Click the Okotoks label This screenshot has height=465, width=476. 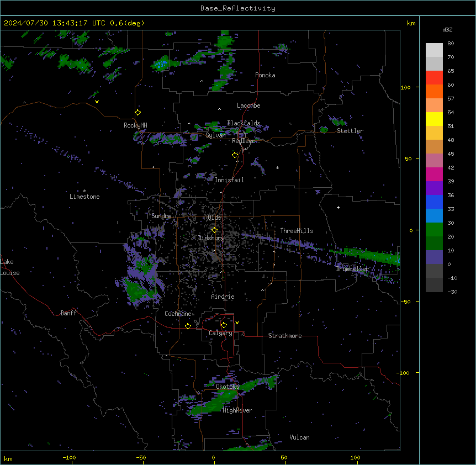click(x=228, y=387)
